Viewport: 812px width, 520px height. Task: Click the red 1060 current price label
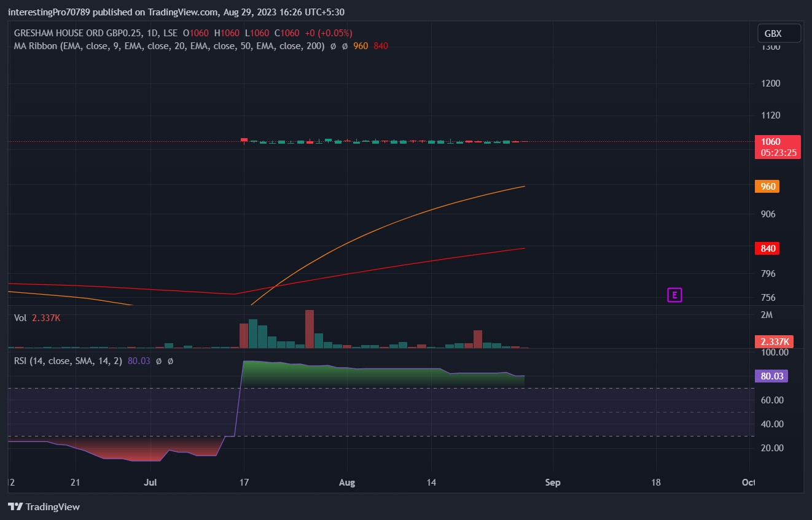(x=771, y=142)
